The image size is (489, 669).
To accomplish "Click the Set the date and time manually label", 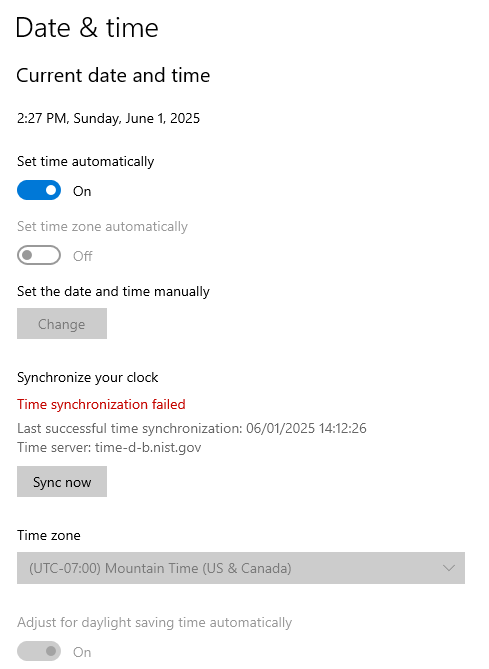I will click(113, 291).
